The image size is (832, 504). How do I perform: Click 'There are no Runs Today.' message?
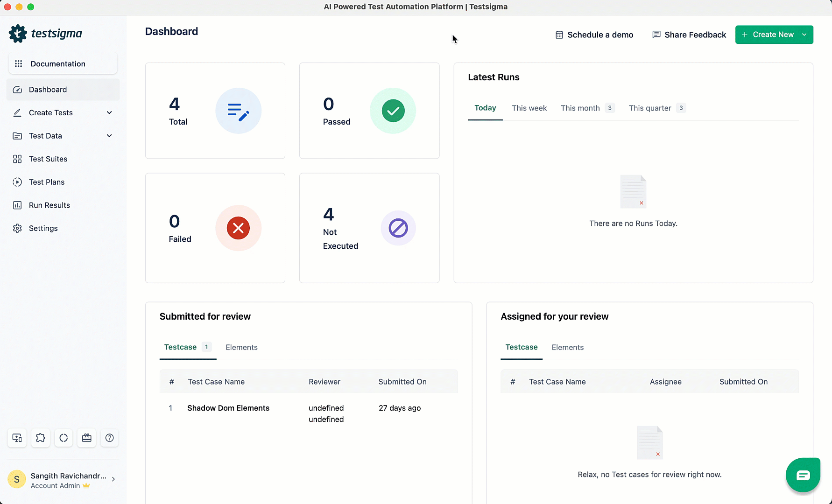pos(633,224)
